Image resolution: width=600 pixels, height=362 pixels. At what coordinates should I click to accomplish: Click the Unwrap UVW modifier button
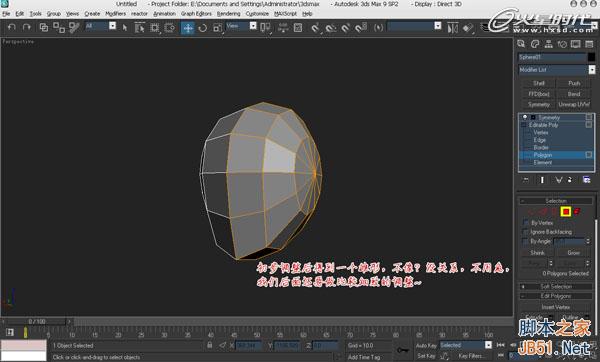pyautogui.click(x=574, y=104)
